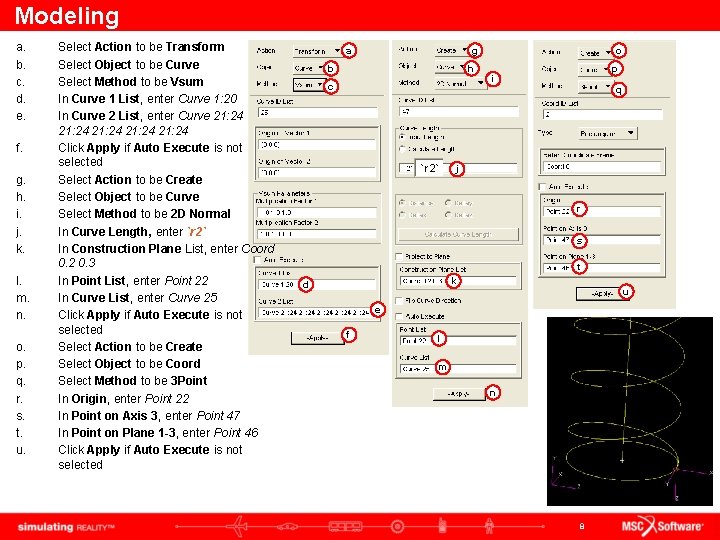Image resolution: width=720 pixels, height=540 pixels.
Task: Toggle the Project to Plane checkbox
Action: click(x=399, y=256)
